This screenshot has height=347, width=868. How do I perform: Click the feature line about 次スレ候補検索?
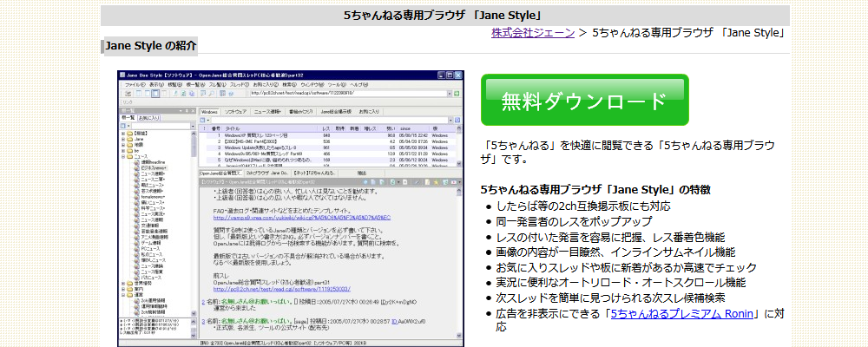(610, 298)
